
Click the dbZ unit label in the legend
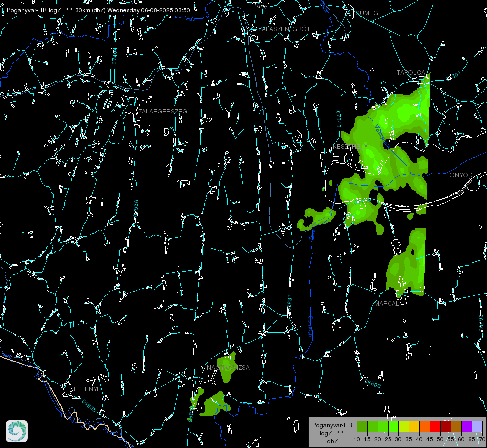332,441
